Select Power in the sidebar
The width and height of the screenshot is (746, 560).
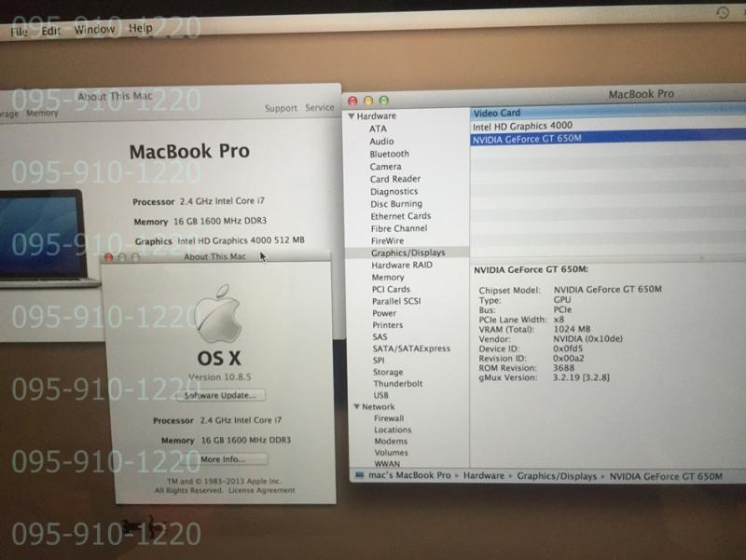(384, 313)
